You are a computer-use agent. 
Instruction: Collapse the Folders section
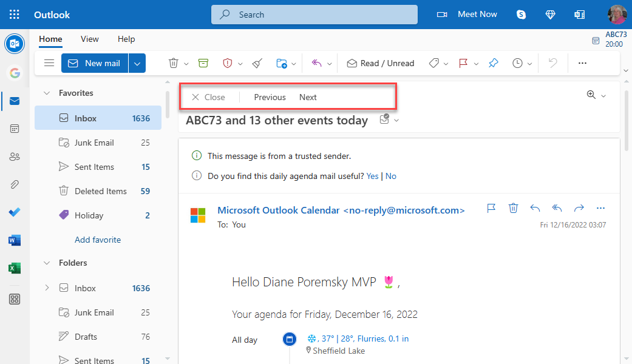point(47,263)
